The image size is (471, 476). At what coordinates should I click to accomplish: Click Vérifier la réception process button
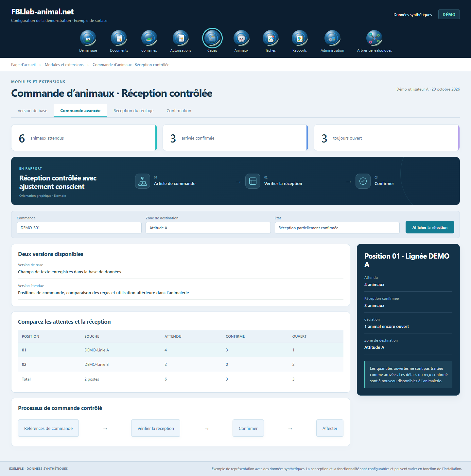click(x=156, y=428)
